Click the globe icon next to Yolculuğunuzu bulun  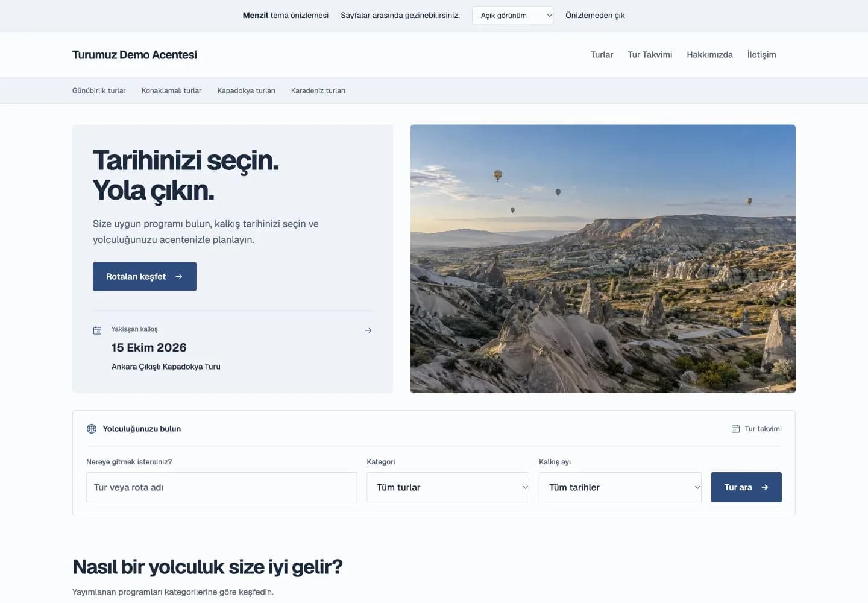(x=92, y=429)
